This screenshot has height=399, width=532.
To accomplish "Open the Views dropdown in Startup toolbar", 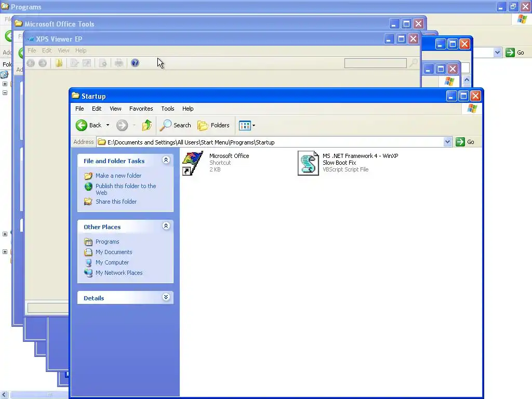I will click(x=247, y=125).
